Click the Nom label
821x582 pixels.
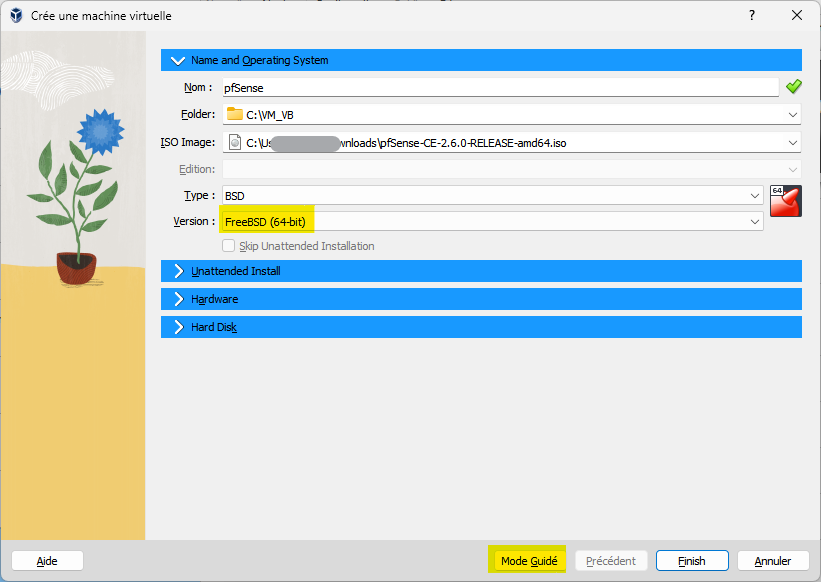(198, 87)
